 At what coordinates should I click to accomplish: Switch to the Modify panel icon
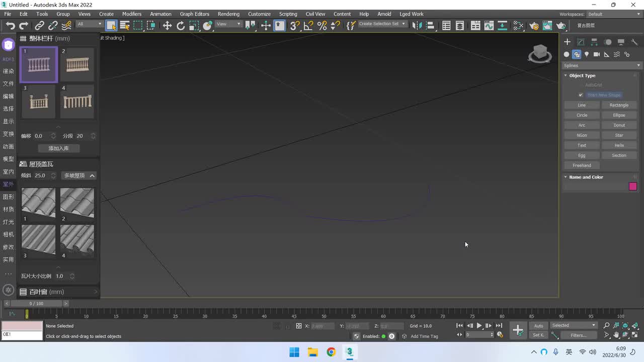[581, 42]
